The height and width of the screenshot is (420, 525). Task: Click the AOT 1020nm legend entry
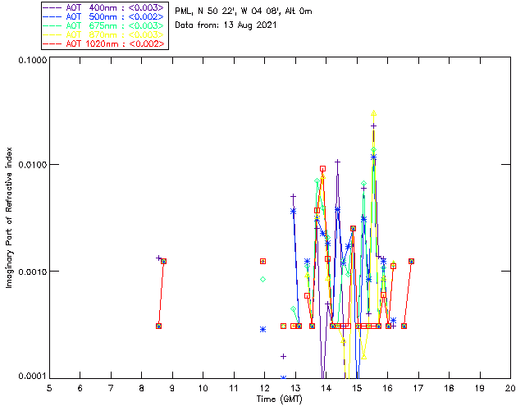[x=103, y=43]
